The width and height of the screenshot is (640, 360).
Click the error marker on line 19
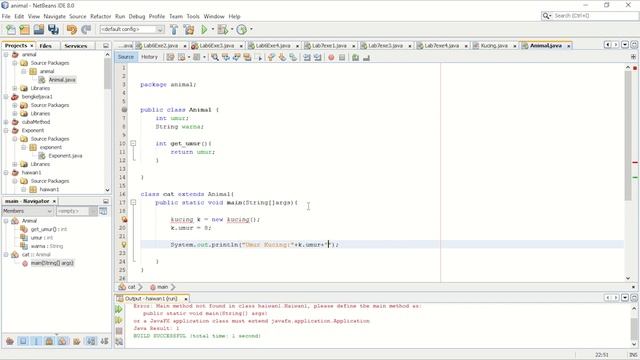tap(124, 219)
